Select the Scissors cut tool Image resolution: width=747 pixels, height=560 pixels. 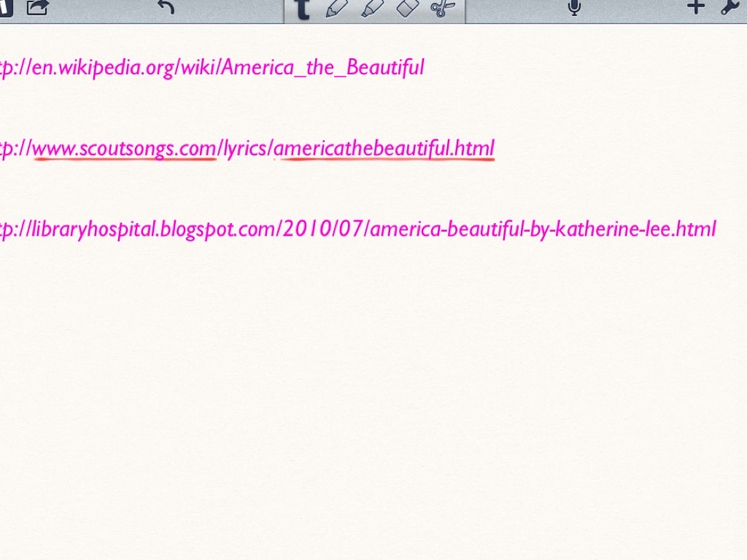(442, 9)
